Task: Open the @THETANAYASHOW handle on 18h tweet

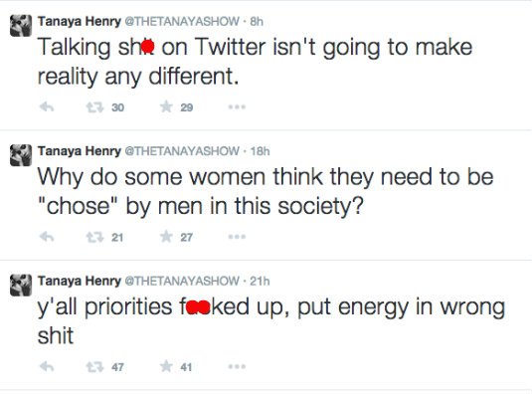Action: 182,150
